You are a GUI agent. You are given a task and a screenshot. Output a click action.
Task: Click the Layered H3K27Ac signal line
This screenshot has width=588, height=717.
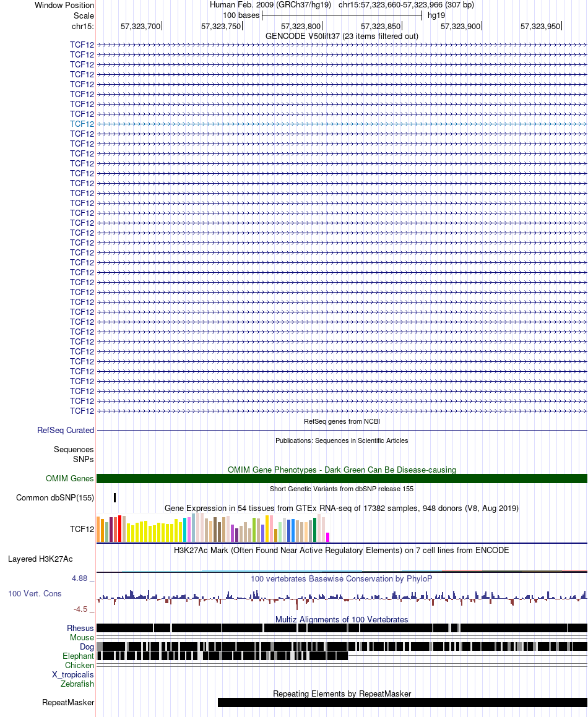click(342, 571)
